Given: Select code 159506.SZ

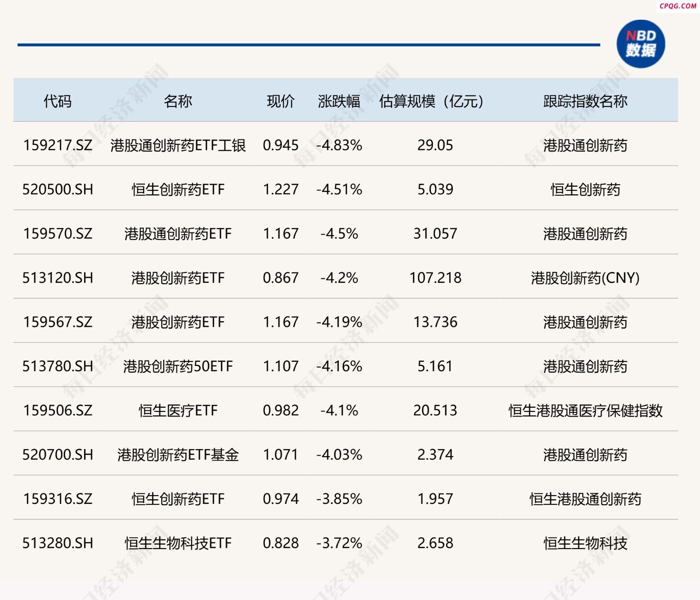Looking at the screenshot, I should [58, 411].
